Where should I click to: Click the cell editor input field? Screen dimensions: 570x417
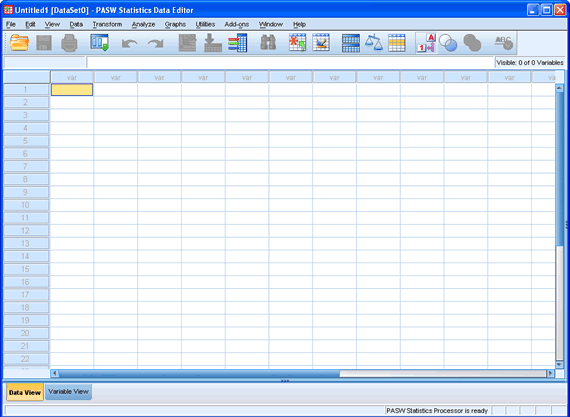coord(290,63)
